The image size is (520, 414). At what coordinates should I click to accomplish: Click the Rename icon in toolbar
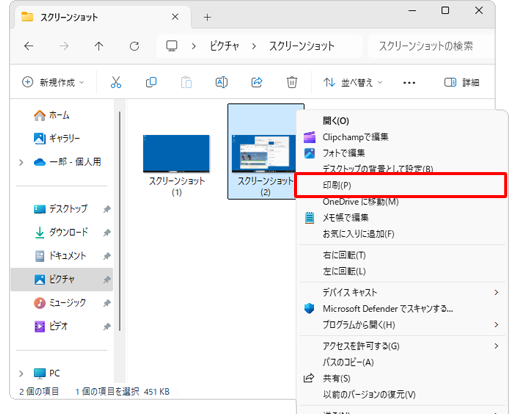[x=222, y=82]
